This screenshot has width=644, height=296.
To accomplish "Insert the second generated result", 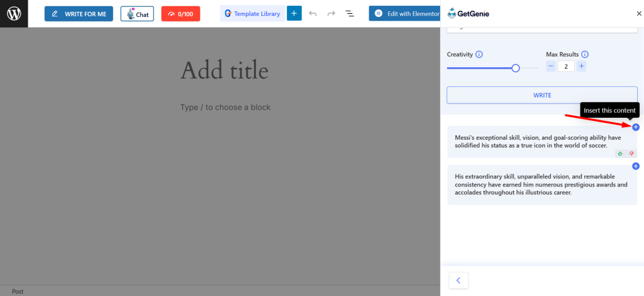I will [x=635, y=166].
